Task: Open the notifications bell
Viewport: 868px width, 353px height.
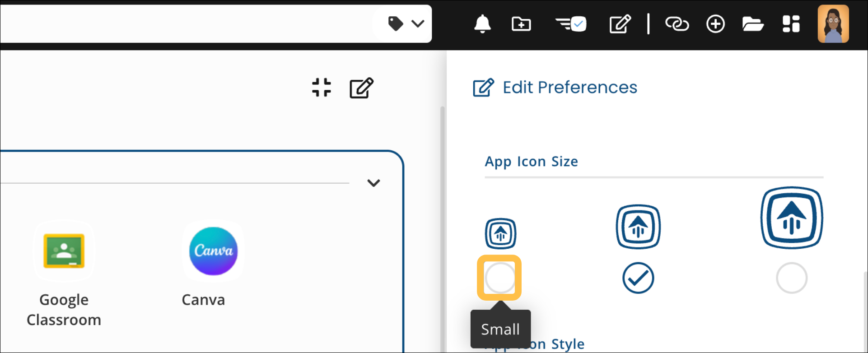Action: coord(482,24)
